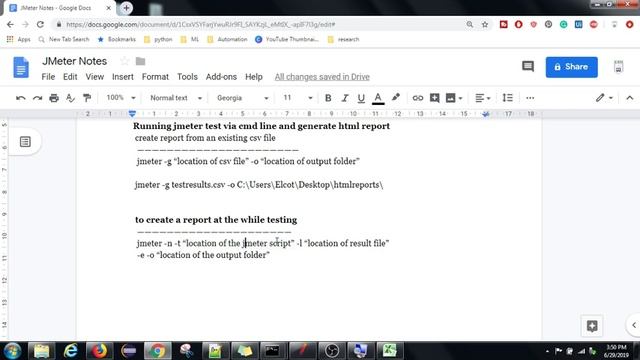Viewport: 640px width, 360px height.
Task: Toggle bold formatting
Action: [x=328, y=98]
